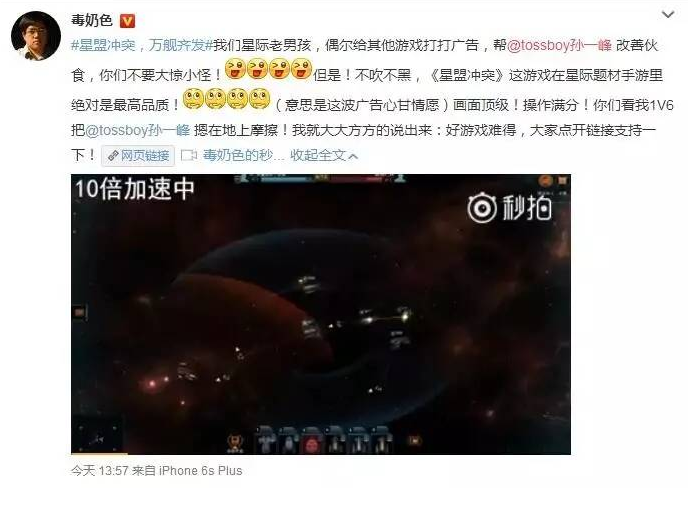The height and width of the screenshot is (507, 688).
Task: Click the 网页链接 web link button
Action: tap(138, 155)
